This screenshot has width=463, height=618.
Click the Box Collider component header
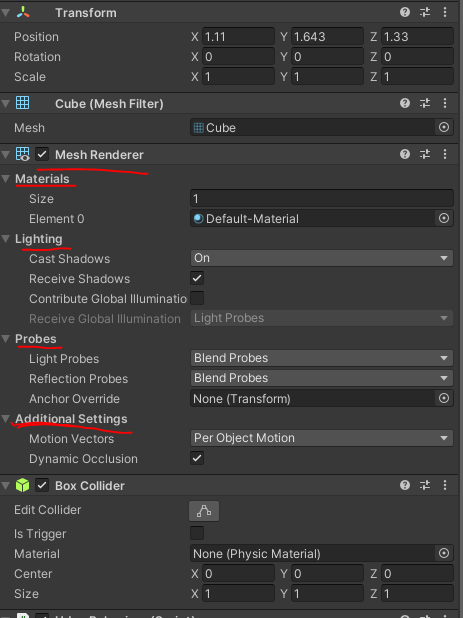[90, 486]
